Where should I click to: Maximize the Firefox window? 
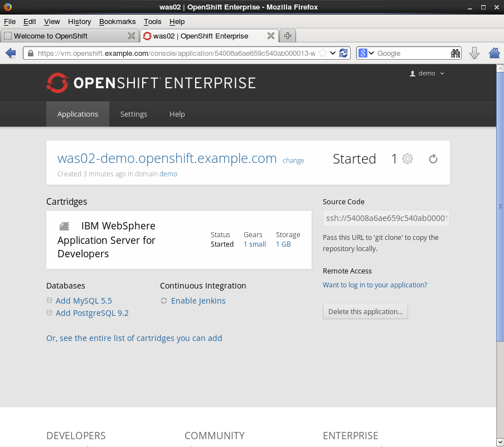click(x=483, y=7)
